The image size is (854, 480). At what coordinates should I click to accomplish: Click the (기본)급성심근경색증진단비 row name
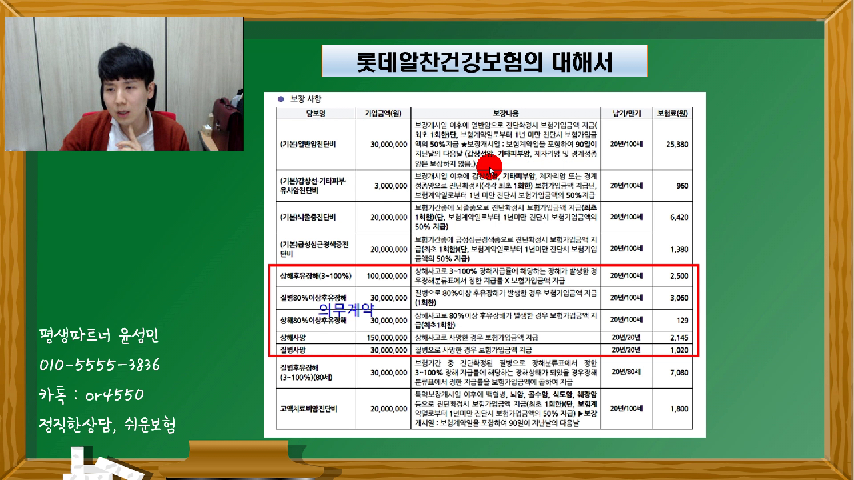point(314,249)
